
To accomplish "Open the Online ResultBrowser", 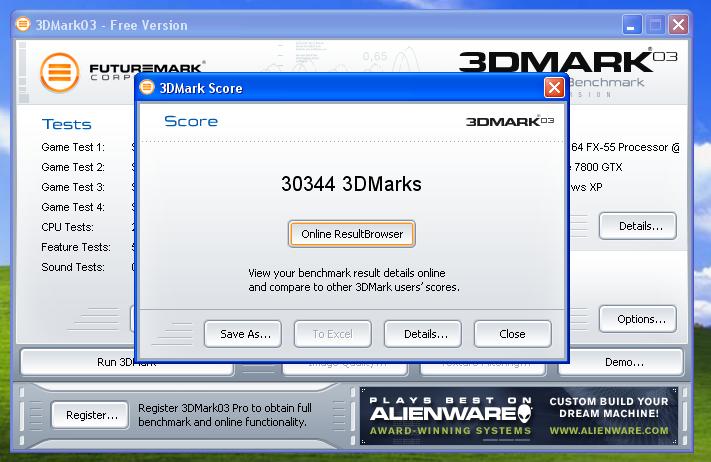I will pyautogui.click(x=351, y=234).
